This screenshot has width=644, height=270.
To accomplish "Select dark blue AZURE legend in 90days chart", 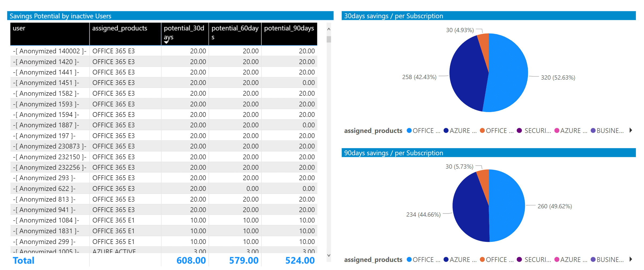I will coord(460,260).
